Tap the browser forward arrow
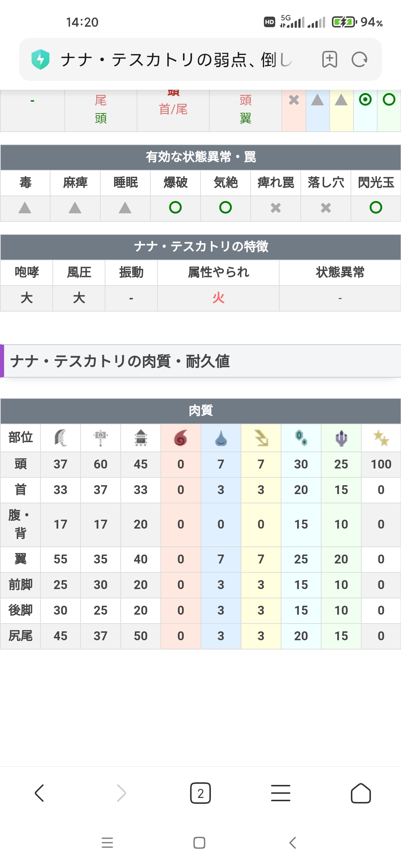 click(x=121, y=793)
